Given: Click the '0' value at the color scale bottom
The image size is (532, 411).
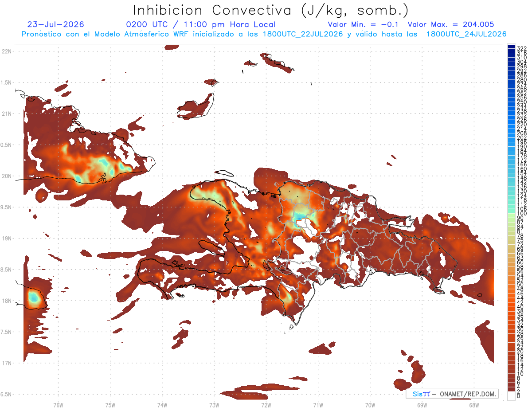Looking at the screenshot, I should point(519,396).
